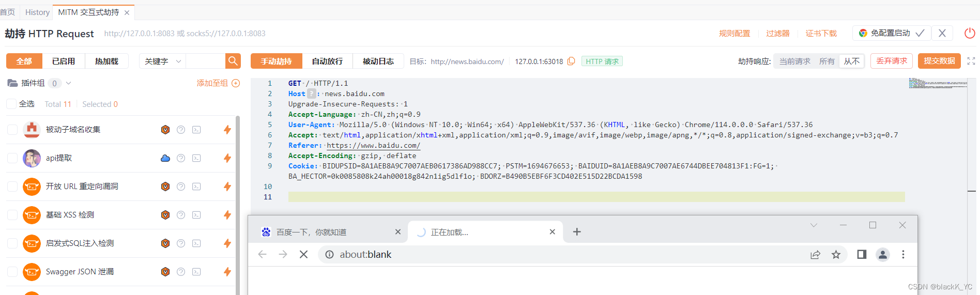Image resolution: width=980 pixels, height=295 pixels.
Task: Open the 关键字 search type dropdown
Action: (x=162, y=61)
